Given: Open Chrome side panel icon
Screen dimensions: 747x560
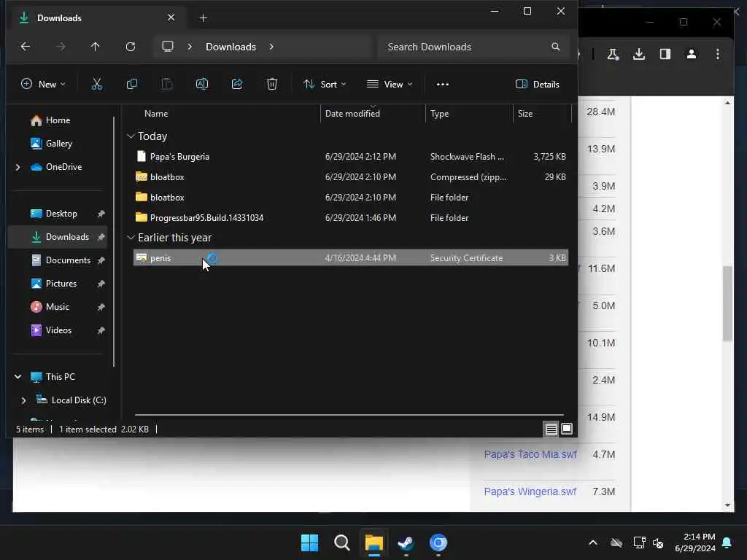Looking at the screenshot, I should pyautogui.click(x=665, y=54).
